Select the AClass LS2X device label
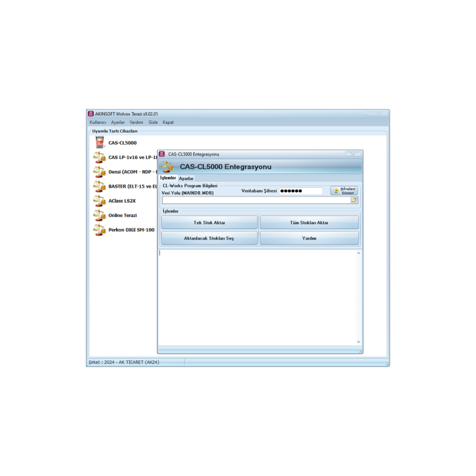This screenshot has height=476, width=476. click(x=122, y=201)
